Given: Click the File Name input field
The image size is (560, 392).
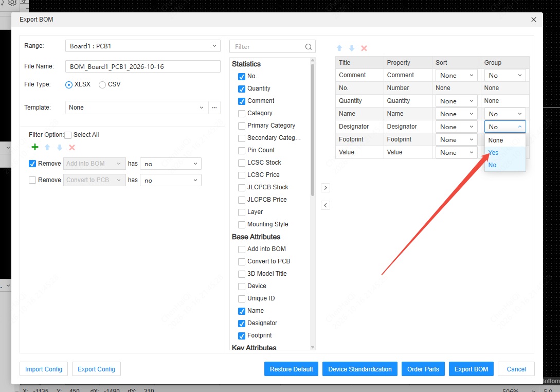Looking at the screenshot, I should pos(143,66).
